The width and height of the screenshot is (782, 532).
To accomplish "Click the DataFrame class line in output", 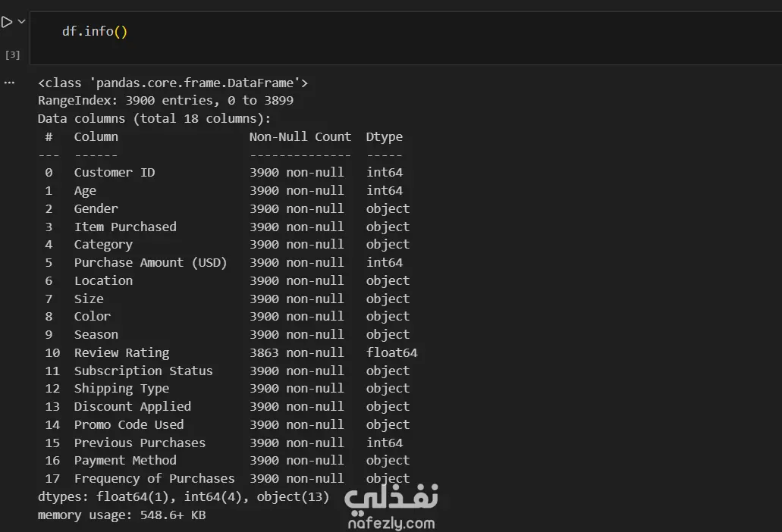I will tap(173, 83).
